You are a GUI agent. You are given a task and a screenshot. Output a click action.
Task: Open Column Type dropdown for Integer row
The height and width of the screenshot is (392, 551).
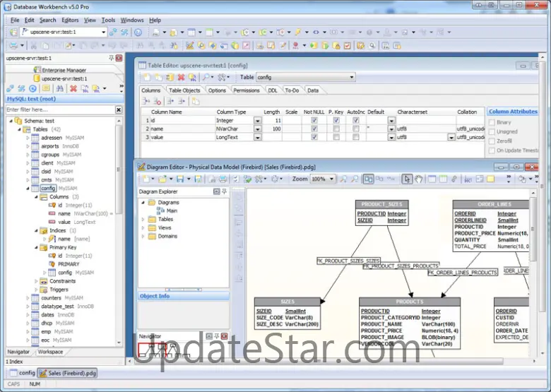pyautogui.click(x=258, y=121)
